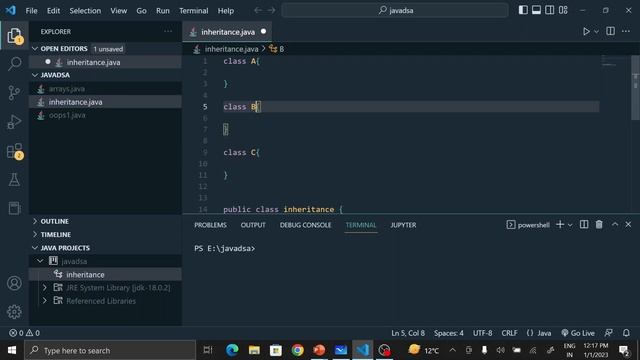Change indentation via Spaces: 4
Screen dimensions: 640x360
[x=449, y=333]
